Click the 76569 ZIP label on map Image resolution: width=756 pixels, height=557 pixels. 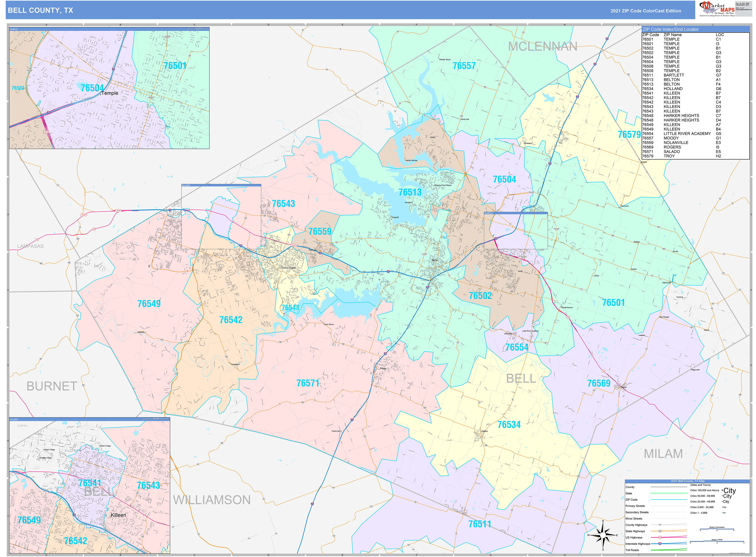599,383
